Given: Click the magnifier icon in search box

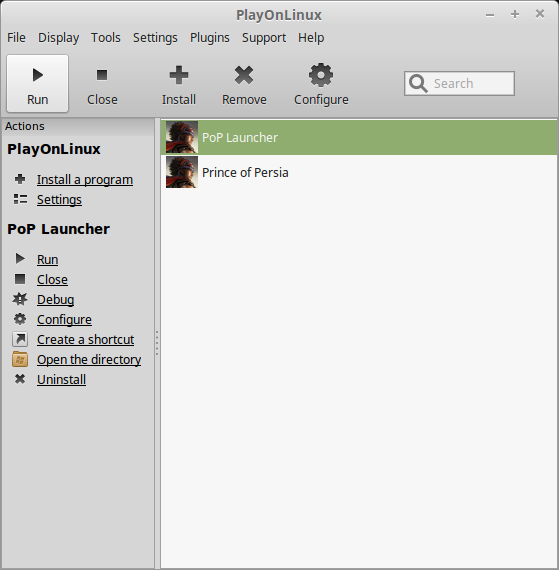Looking at the screenshot, I should click(418, 84).
